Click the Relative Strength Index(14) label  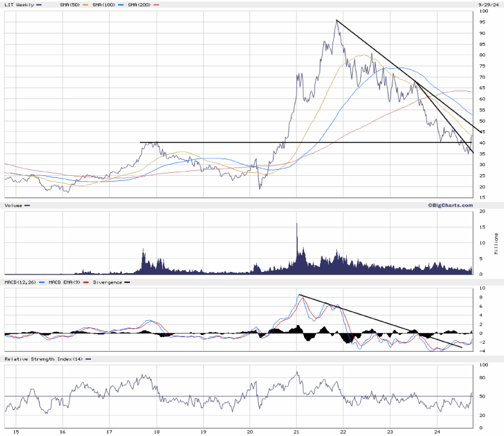tap(43, 359)
